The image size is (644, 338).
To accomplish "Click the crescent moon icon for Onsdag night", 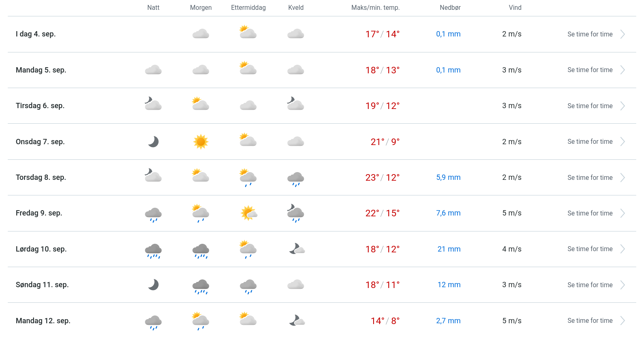I will coord(153,142).
